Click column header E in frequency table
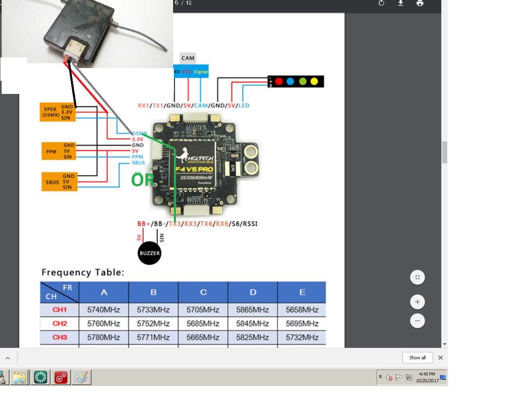This screenshot has height=420, width=525. click(302, 292)
